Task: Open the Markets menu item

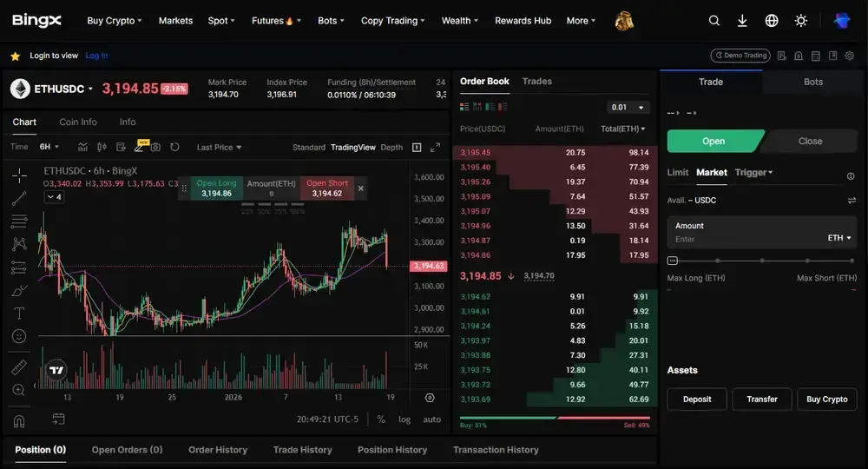Action: tap(175, 21)
